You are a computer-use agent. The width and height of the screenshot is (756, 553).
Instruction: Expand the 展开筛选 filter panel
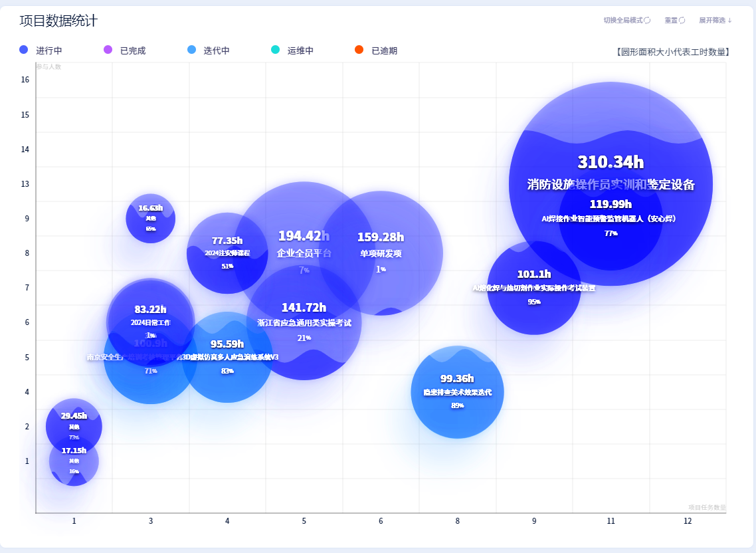tap(715, 20)
